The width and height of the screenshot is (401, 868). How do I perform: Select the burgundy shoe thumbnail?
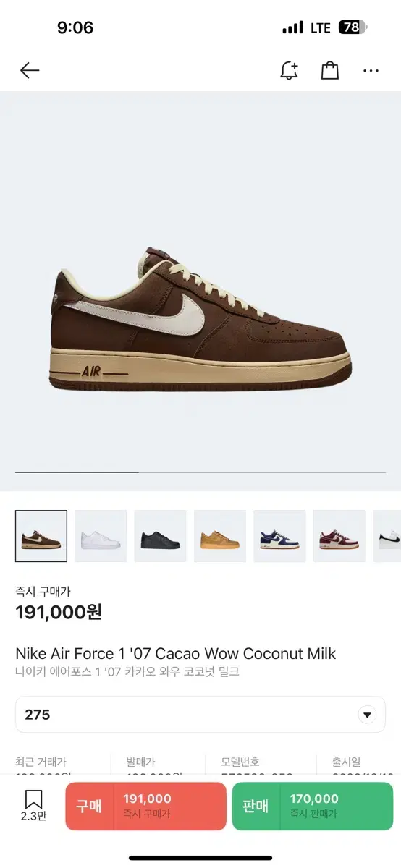tap(339, 536)
